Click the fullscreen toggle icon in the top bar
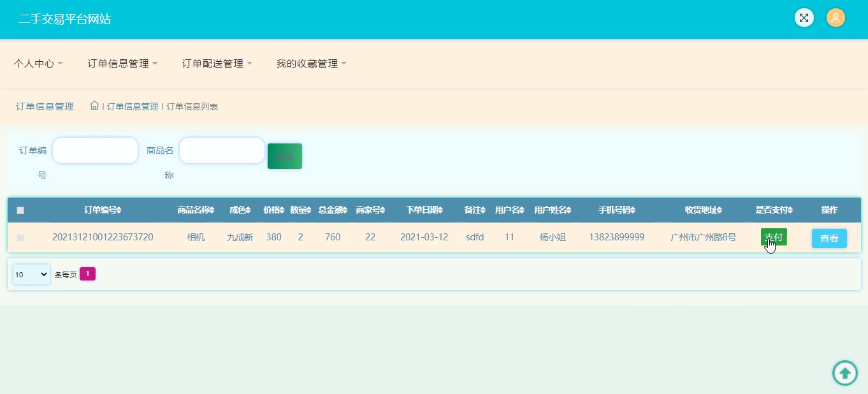The image size is (868, 394). [x=804, y=17]
